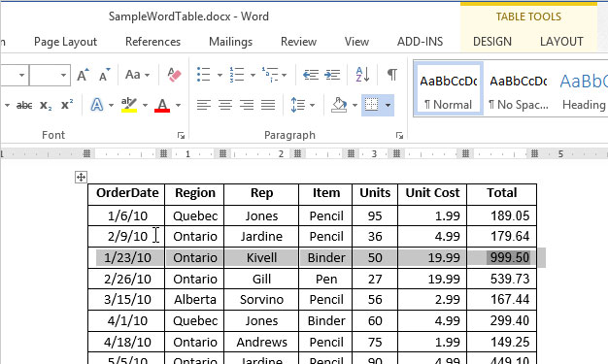Click the Andrews rep cell
The image size is (608, 364).
261,342
